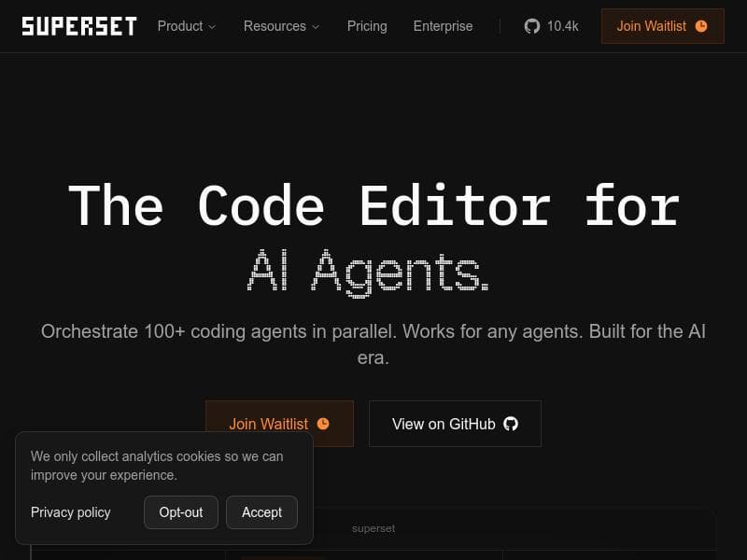Click 'The Code Editor for' heading
This screenshot has width=747, height=560.
(373, 204)
